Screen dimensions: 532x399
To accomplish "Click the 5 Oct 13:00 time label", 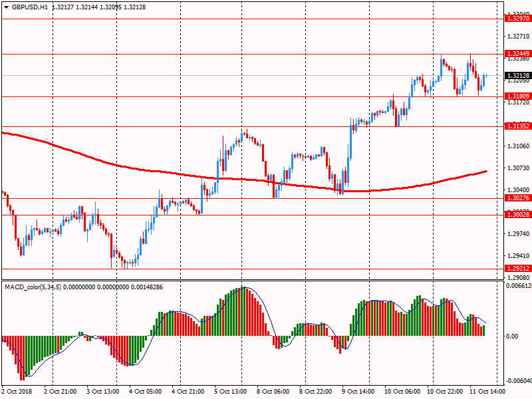I will click(x=231, y=391).
